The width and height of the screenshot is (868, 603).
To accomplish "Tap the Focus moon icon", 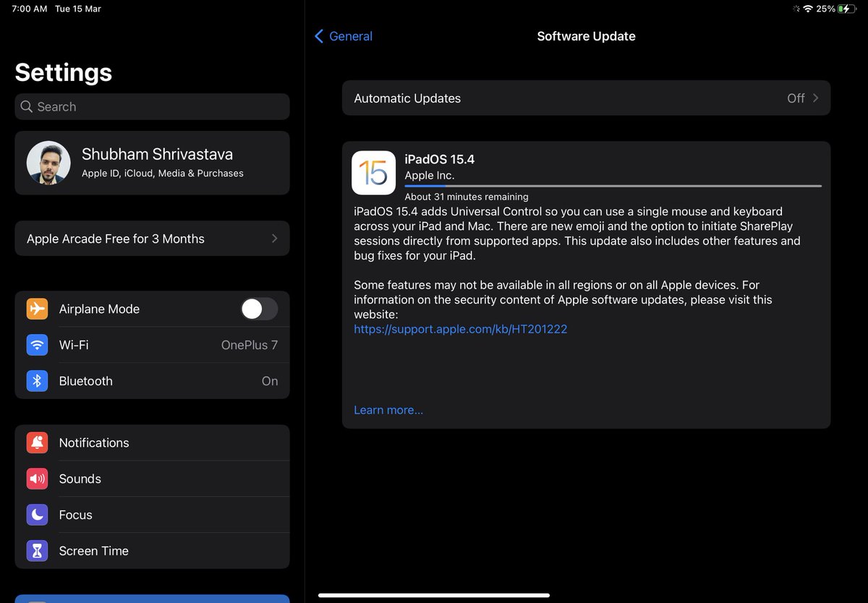I will tap(37, 515).
